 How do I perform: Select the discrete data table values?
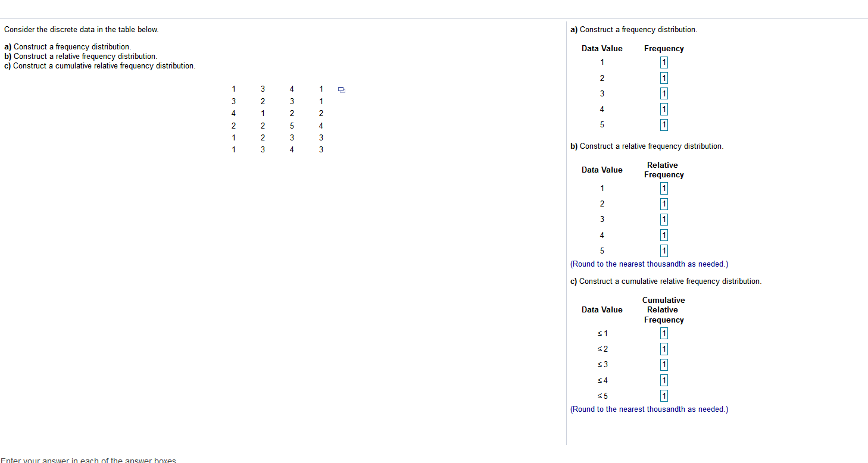pos(277,119)
